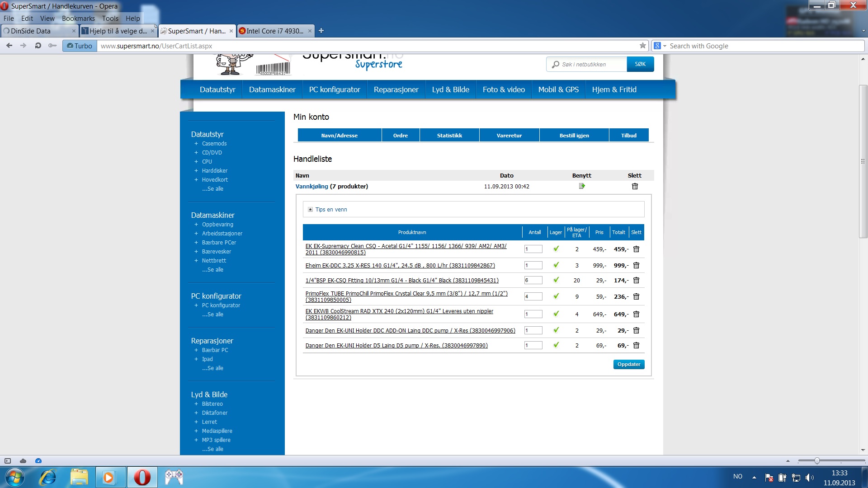
Task: Reload the page with the refresh icon
Action: [38, 46]
